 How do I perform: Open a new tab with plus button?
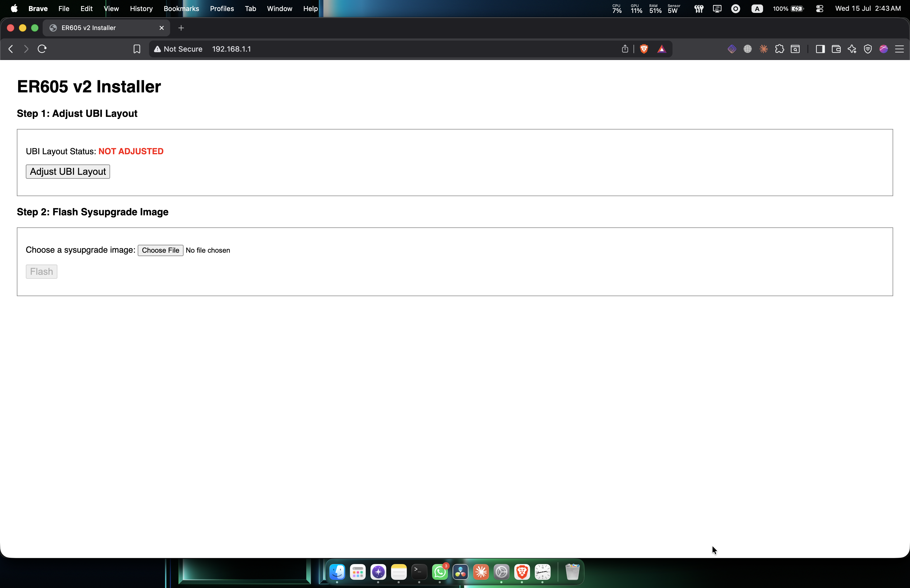coord(181,28)
